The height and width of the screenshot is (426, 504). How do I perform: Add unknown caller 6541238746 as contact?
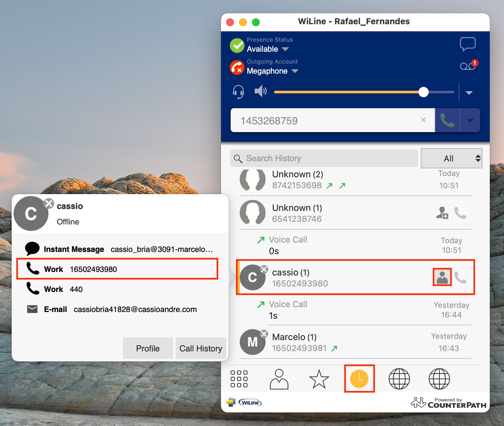[x=442, y=213]
